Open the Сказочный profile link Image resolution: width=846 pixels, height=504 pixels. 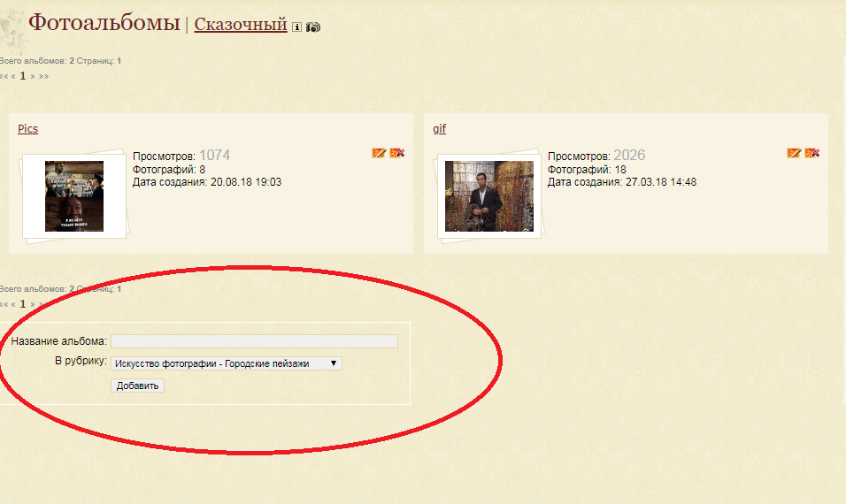tap(241, 24)
